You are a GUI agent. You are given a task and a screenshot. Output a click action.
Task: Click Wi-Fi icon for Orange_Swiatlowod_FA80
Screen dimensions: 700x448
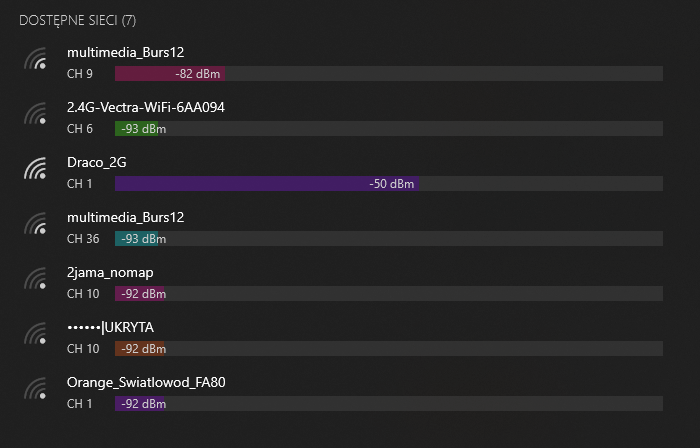pos(37,392)
